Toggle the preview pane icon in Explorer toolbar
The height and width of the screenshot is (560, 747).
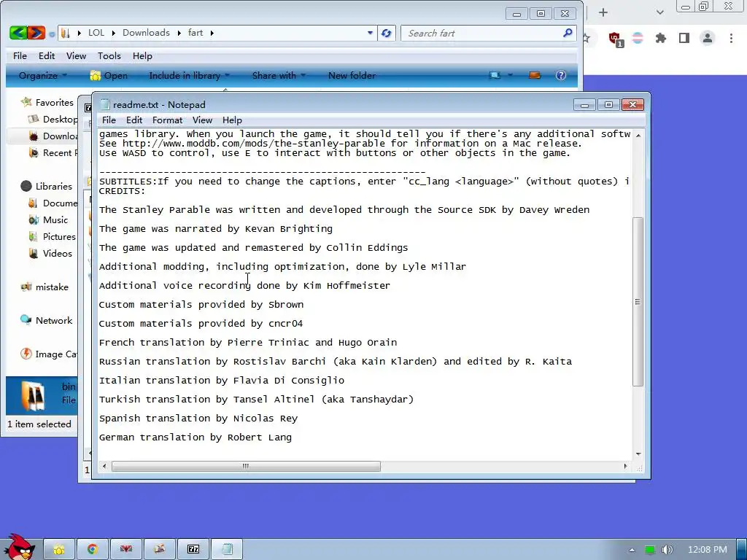click(535, 75)
